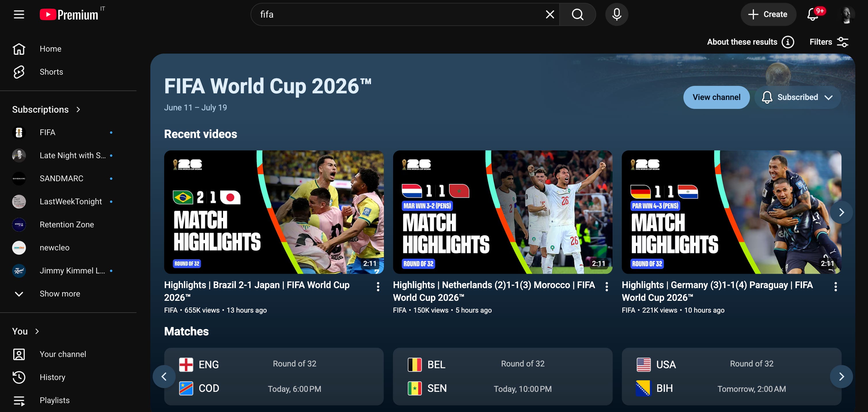Open the Germany (3)1-1(4) Paraguay video title
868x412 pixels.
(x=717, y=291)
